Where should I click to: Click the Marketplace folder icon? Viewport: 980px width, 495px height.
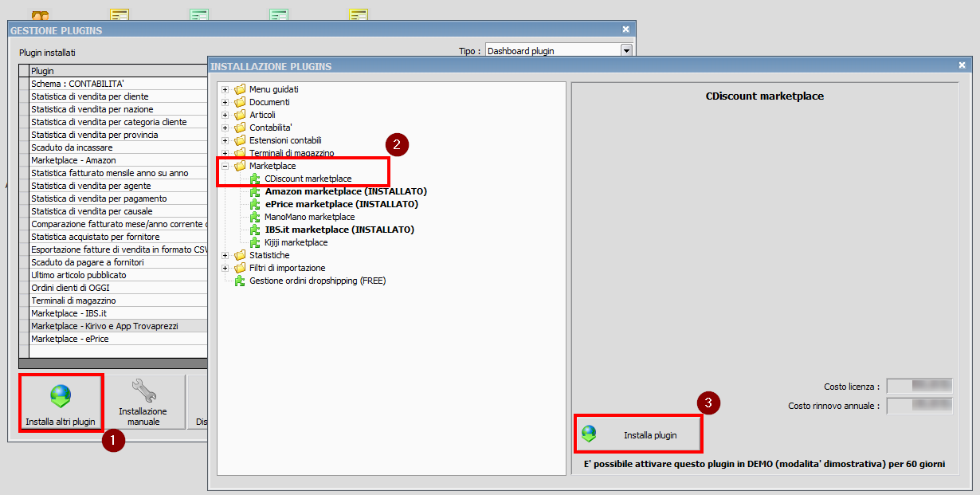[240, 166]
